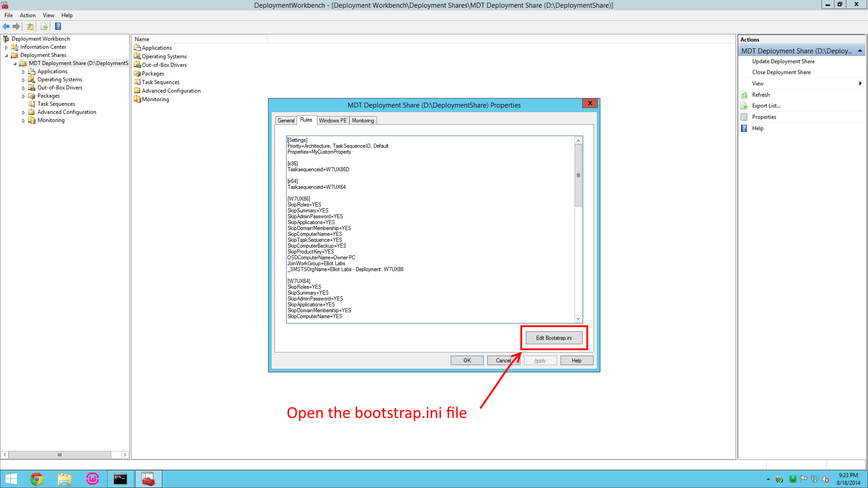Click Out-of-Box Drivers folder icon in list pane
This screenshot has width=868, height=488.
pyautogui.click(x=137, y=65)
